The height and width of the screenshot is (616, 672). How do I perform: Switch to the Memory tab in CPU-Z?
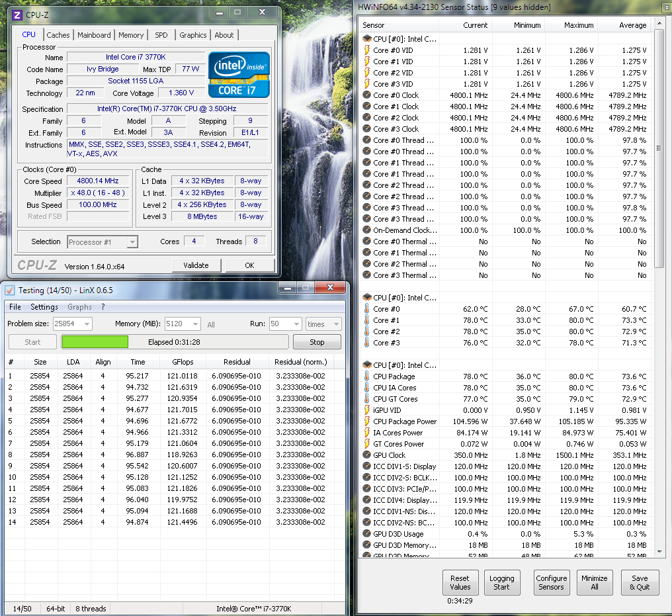point(131,35)
